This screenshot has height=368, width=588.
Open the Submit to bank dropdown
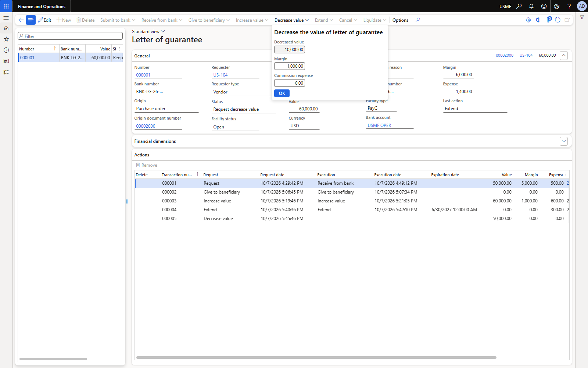coord(118,20)
